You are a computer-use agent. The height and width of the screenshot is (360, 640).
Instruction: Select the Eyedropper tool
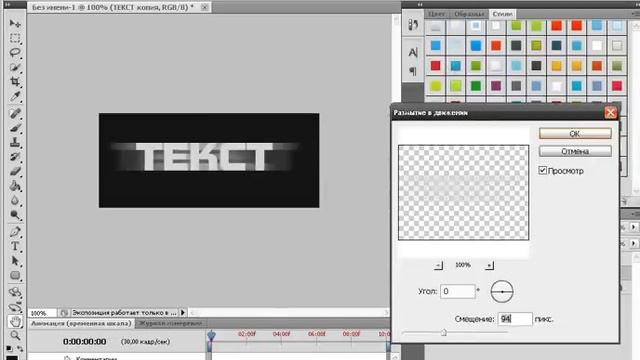[15, 96]
